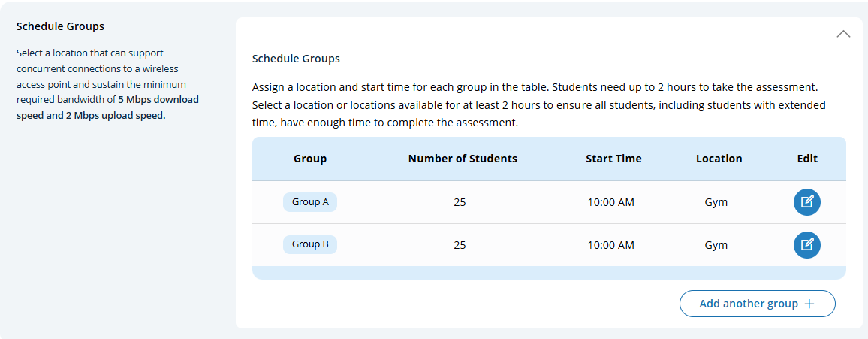This screenshot has height=339, width=868.
Task: Click the edit icon for Group B
Action: pyautogui.click(x=807, y=244)
